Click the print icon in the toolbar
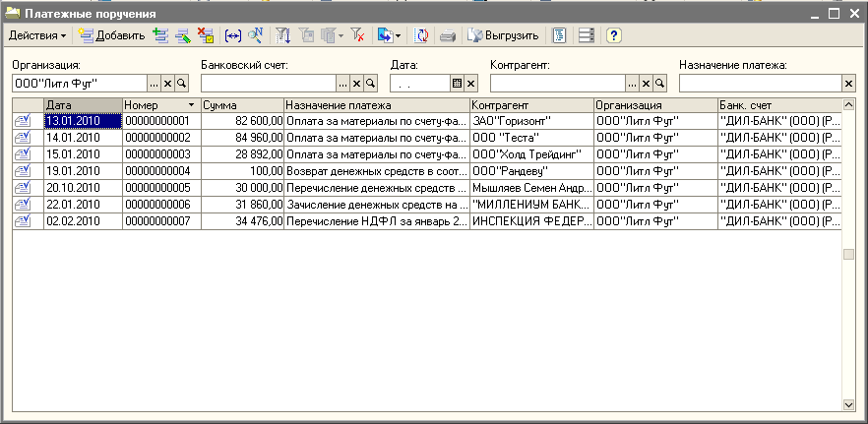 coord(447,35)
